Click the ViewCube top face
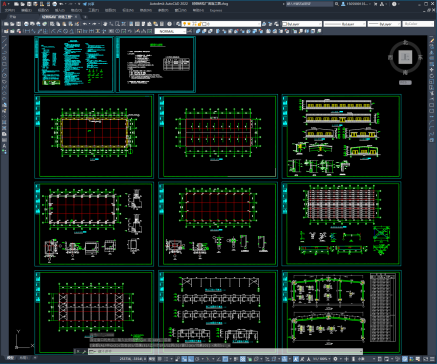 405,57
